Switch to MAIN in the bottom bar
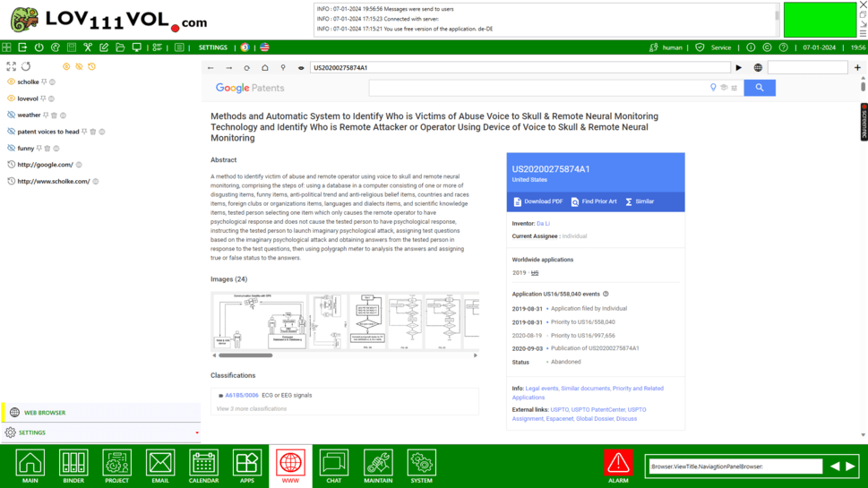This screenshot has width=868, height=488. tap(30, 467)
